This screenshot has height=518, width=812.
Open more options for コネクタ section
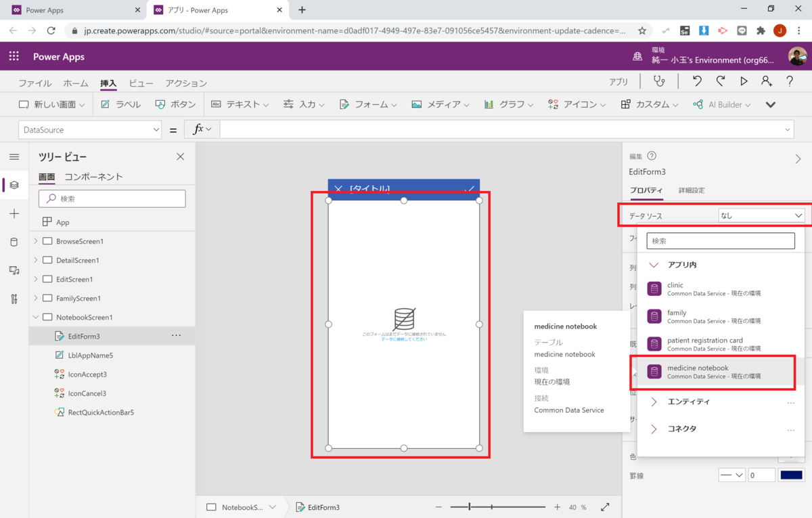(x=790, y=429)
